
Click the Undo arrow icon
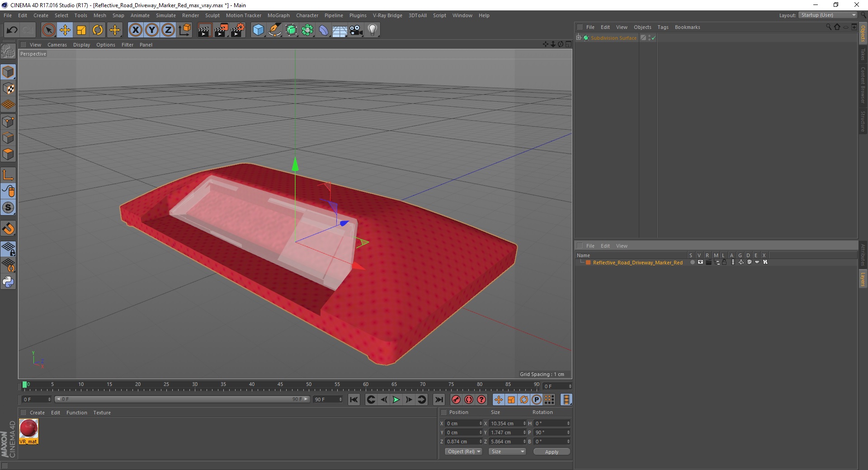[x=12, y=30]
